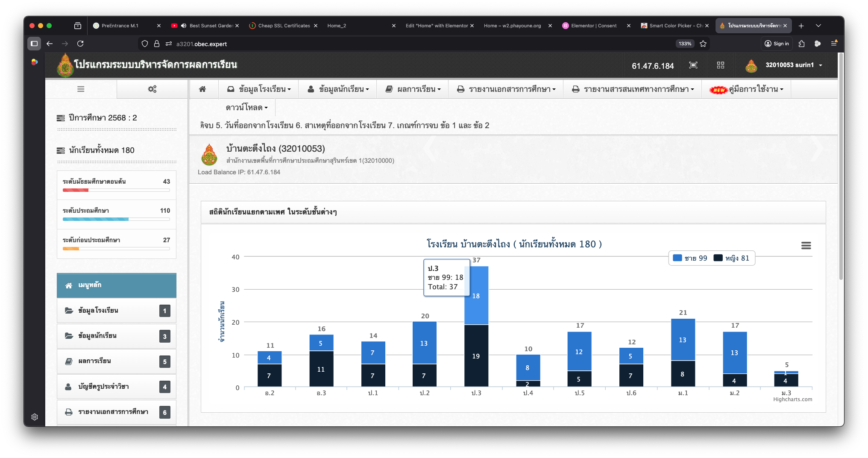The height and width of the screenshot is (458, 868).
Task: Open the Highcharts chart context menu icon
Action: coord(806,245)
